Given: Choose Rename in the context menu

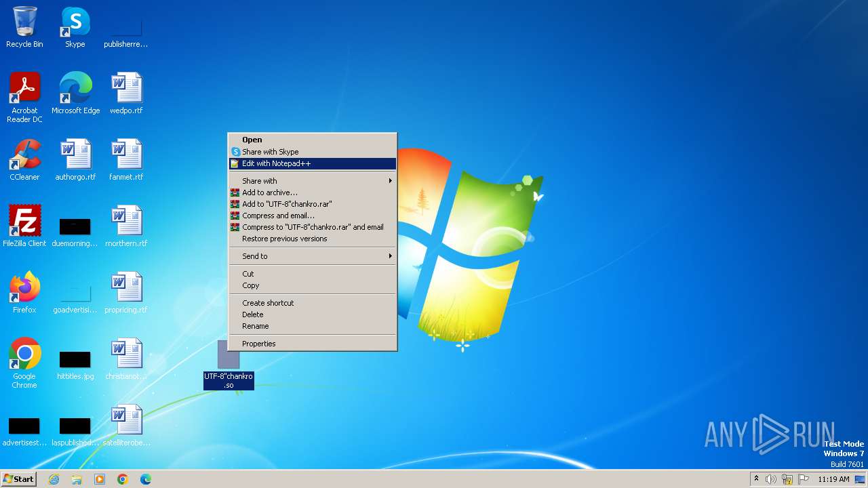Looking at the screenshot, I should coord(313,326).
